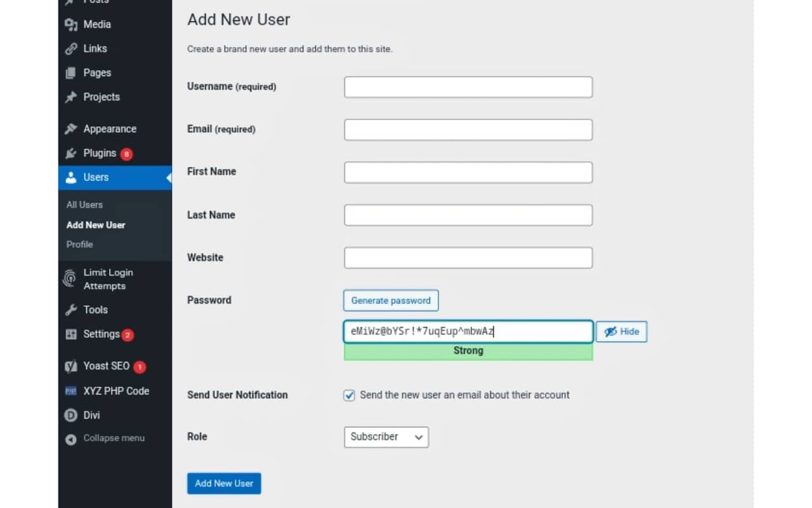Image resolution: width=812 pixels, height=508 pixels.
Task: Select the Appearance paintbrush icon
Action: 70,128
